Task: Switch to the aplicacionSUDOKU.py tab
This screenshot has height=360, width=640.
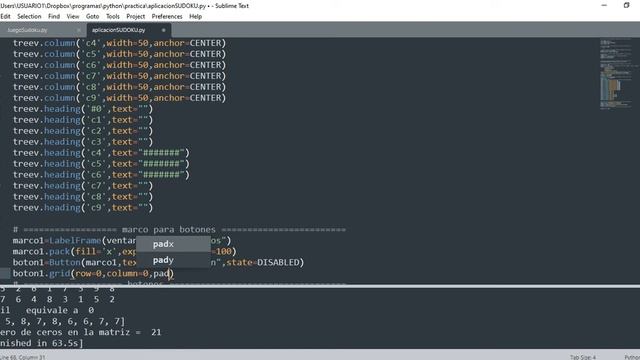Action: (118, 30)
